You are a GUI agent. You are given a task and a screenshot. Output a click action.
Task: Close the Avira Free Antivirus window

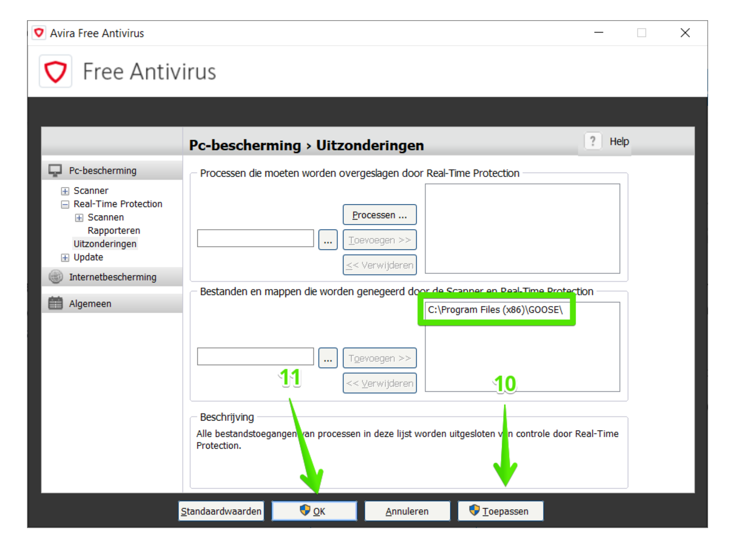tap(685, 33)
